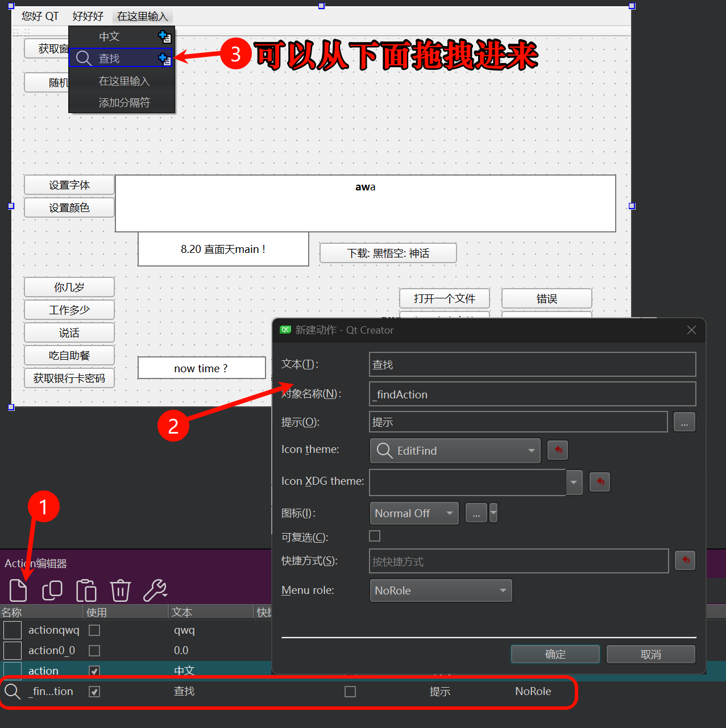Click the Paste action icon
This screenshot has height=728, width=726.
tap(86, 591)
